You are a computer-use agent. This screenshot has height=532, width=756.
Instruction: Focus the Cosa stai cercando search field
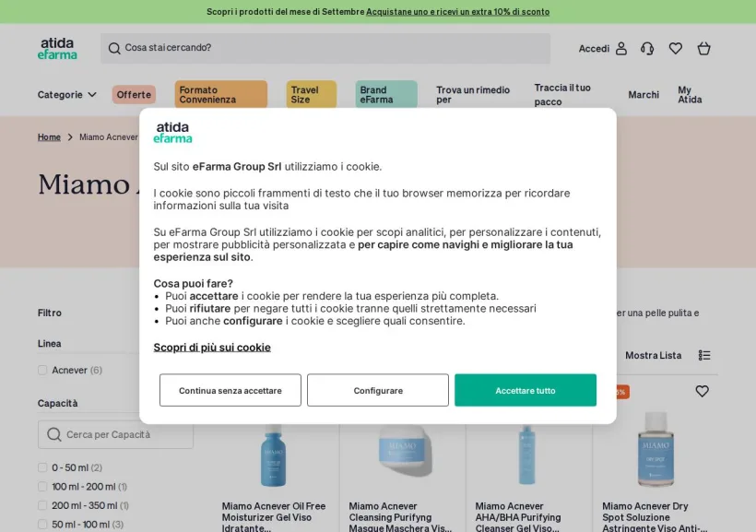[325, 48]
